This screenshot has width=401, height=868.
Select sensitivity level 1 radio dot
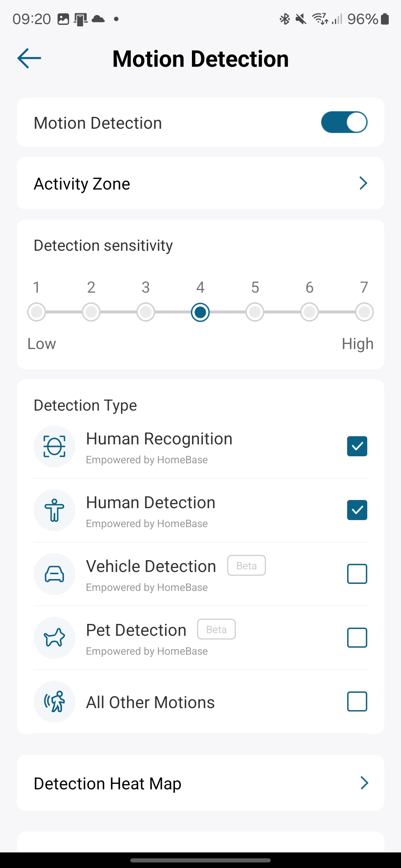(x=36, y=312)
